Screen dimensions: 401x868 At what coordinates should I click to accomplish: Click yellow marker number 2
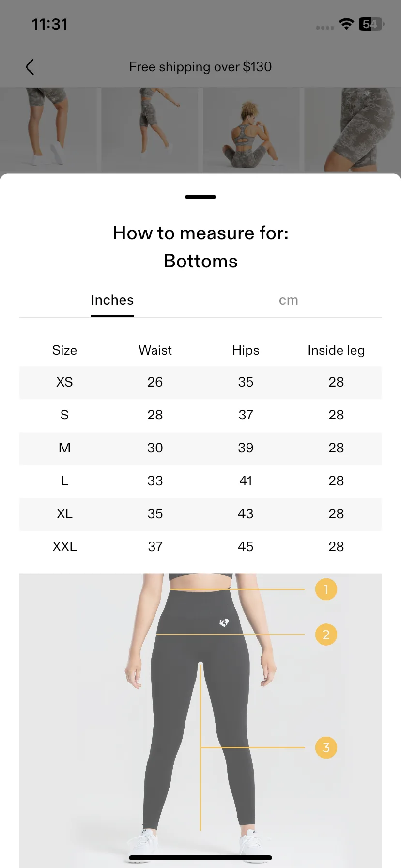point(326,635)
